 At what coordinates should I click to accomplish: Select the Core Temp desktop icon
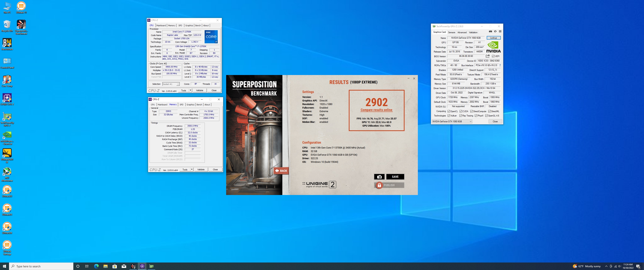pyautogui.click(x=7, y=81)
